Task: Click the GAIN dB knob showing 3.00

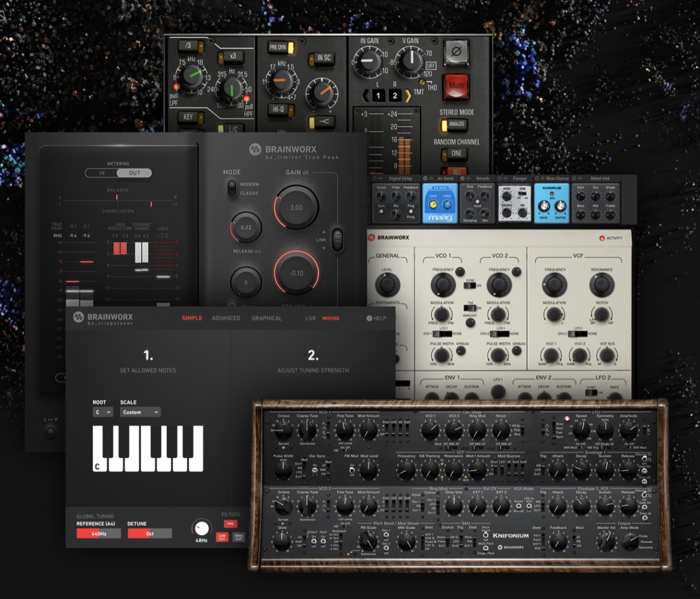Action: tap(296, 208)
